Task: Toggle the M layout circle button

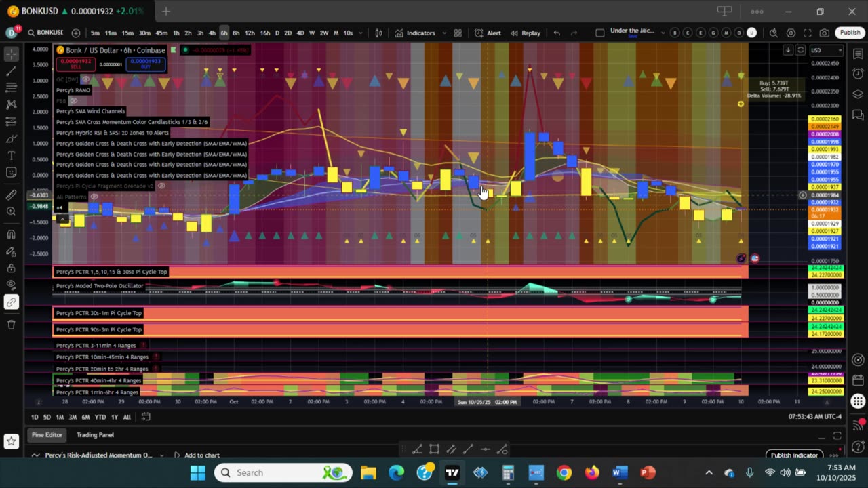Action: (x=726, y=33)
